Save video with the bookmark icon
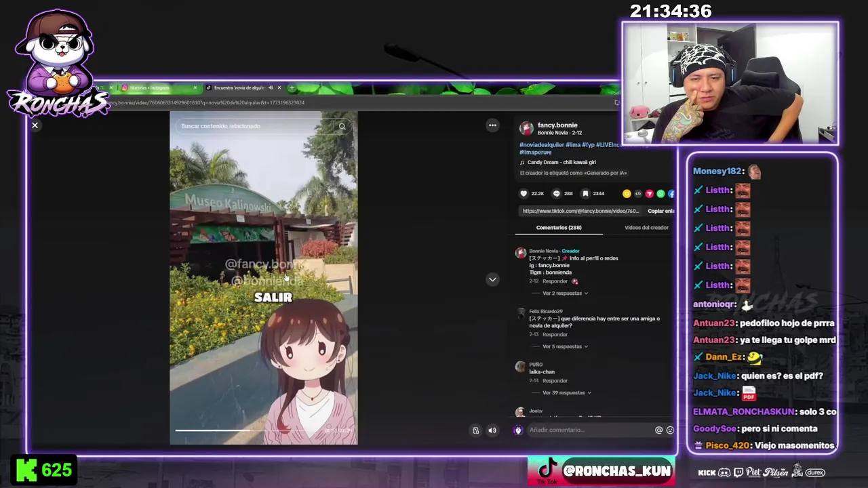The width and height of the screenshot is (868, 488). click(586, 194)
